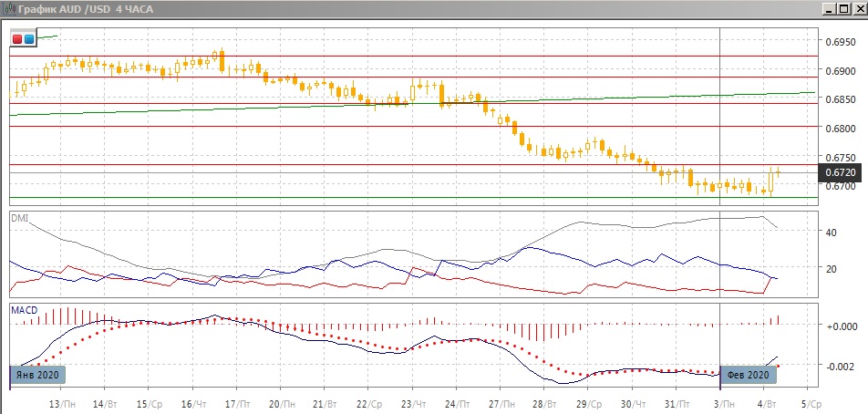Click the 20/Пн date label

(281, 402)
